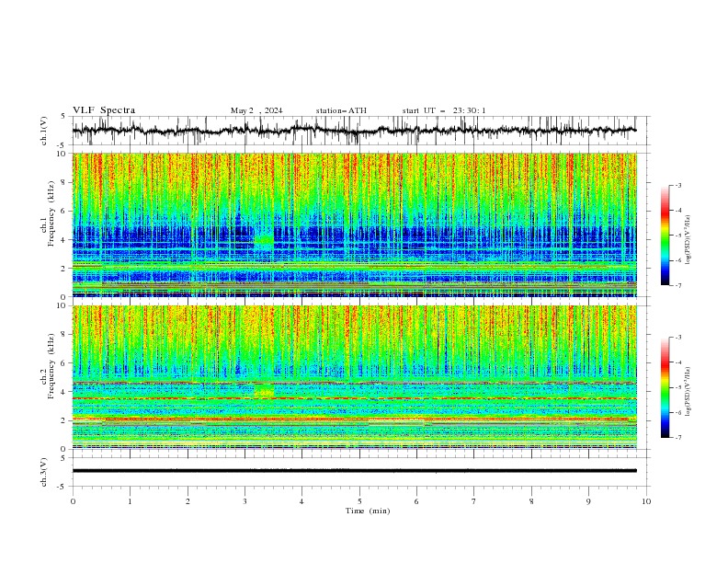Screen dimensions: 728x563
Task: Click the ch.3 flat black waveform trace
Action: 355,471
